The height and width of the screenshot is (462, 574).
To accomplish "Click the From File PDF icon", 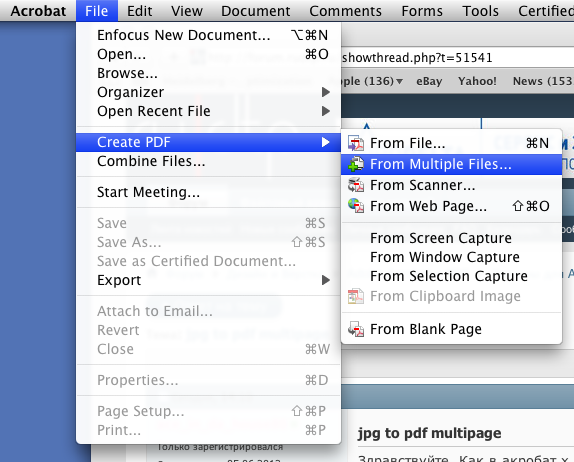I will click(356, 143).
